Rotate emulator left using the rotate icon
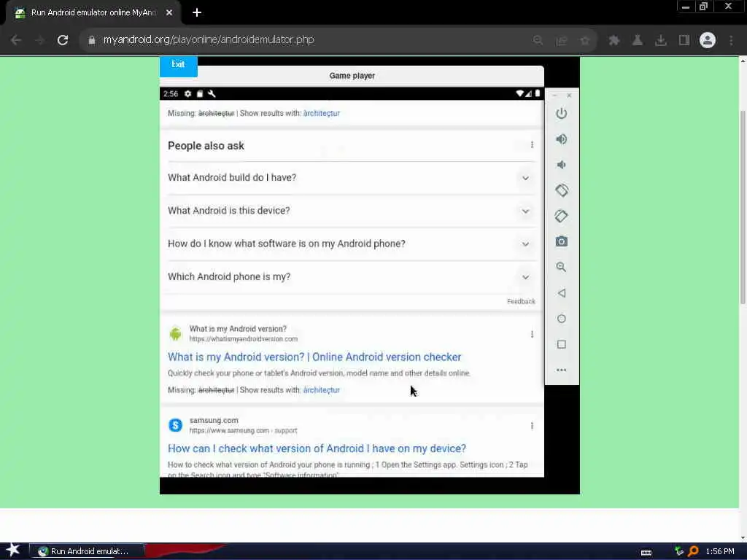 coord(561,190)
